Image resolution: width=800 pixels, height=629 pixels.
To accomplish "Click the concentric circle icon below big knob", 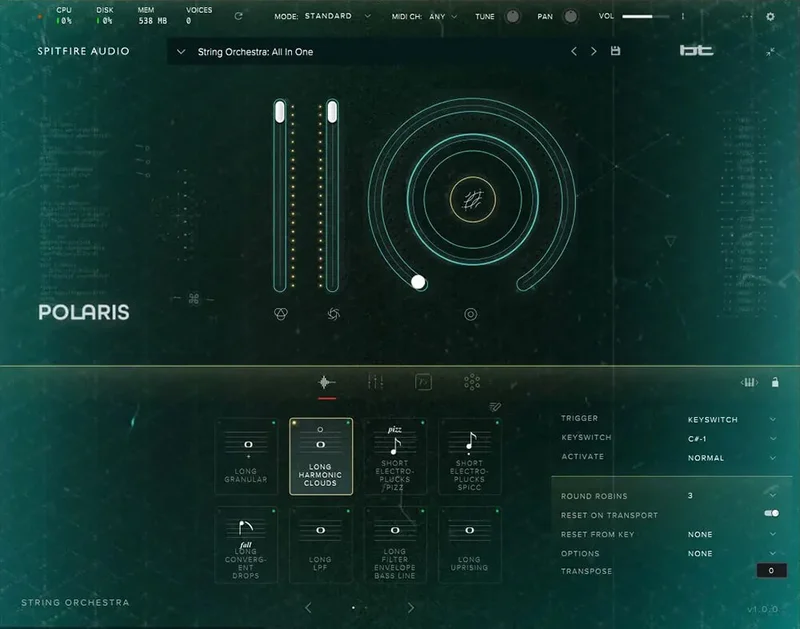I will 470,314.
